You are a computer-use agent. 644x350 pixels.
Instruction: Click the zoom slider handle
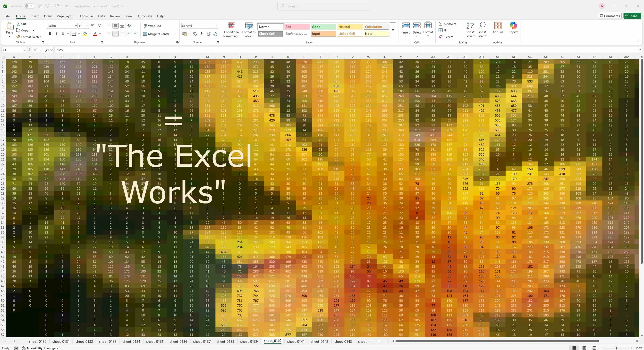click(616, 348)
